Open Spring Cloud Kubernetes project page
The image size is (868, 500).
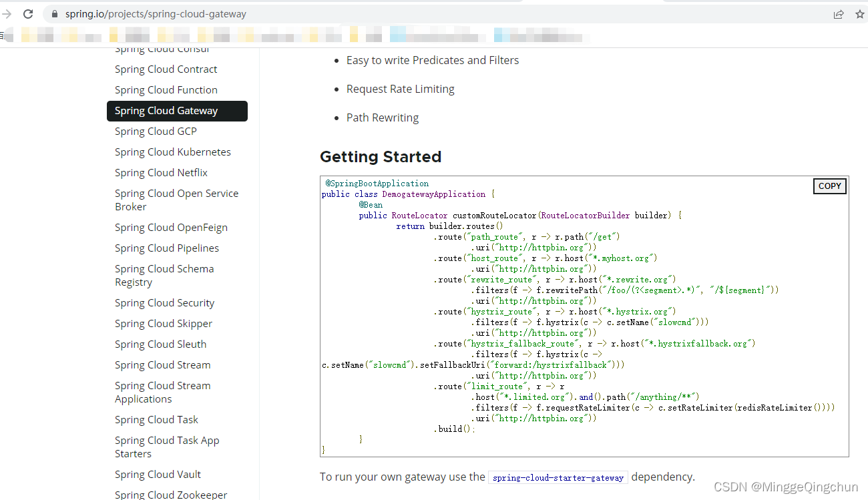tap(173, 152)
